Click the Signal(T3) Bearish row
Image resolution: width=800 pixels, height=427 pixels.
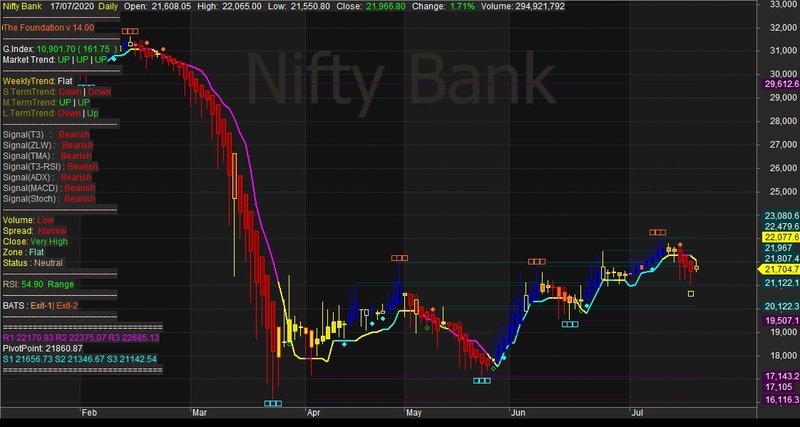point(46,135)
